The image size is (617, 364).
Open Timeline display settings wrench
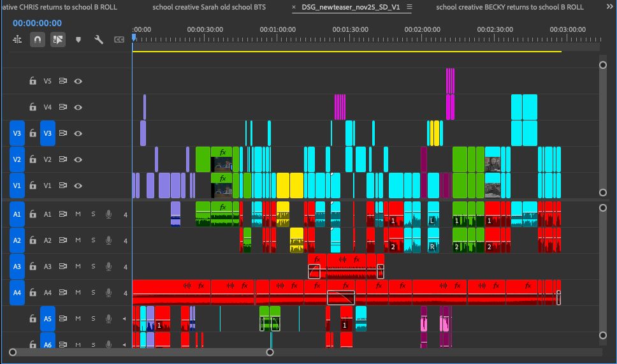[x=98, y=40]
